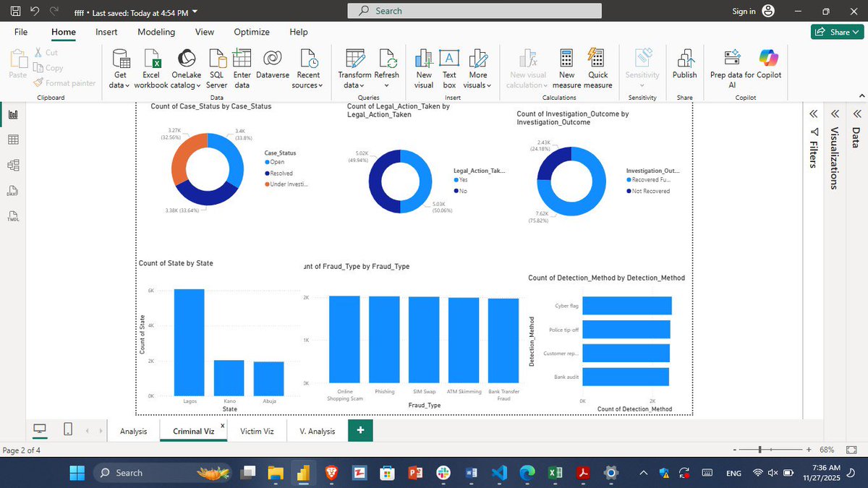
Task: Click Sign in
Action: 744,10
